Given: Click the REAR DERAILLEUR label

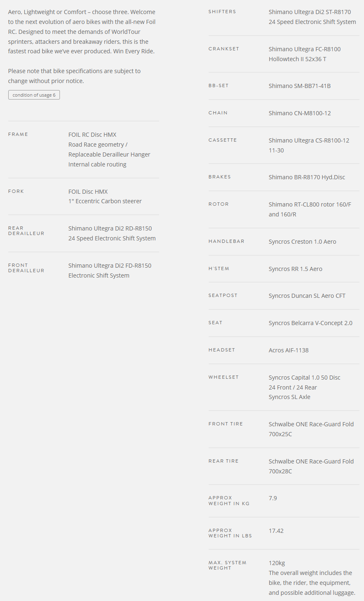Looking at the screenshot, I should coord(26,231).
